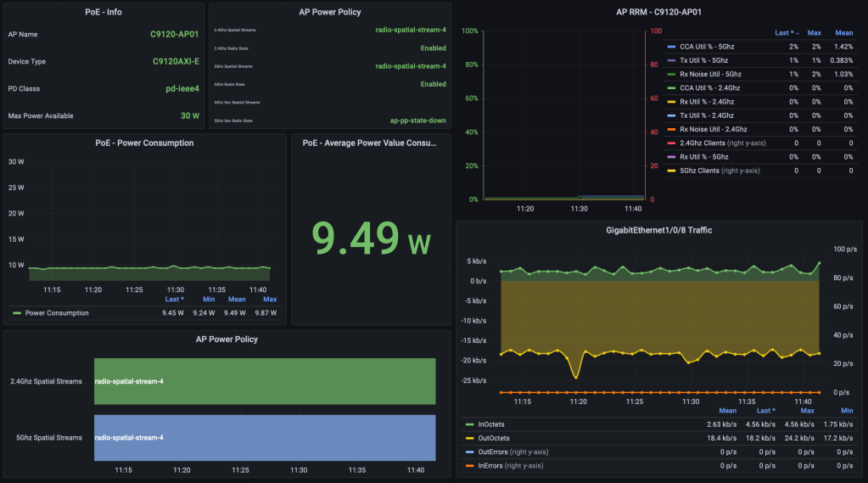Click the CCA Util % - 5Ghz color marker
Screen dimensions: 868x483
pyautogui.click(x=672, y=47)
